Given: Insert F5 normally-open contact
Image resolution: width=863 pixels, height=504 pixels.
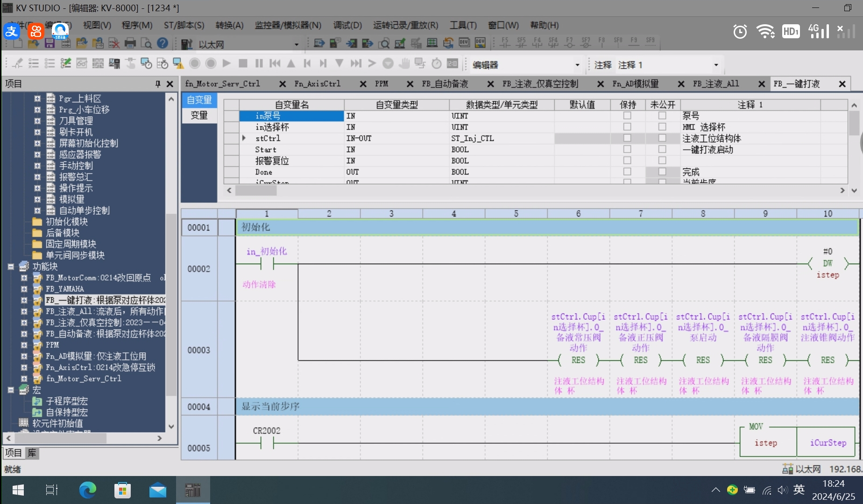Looking at the screenshot, I should coord(505,43).
